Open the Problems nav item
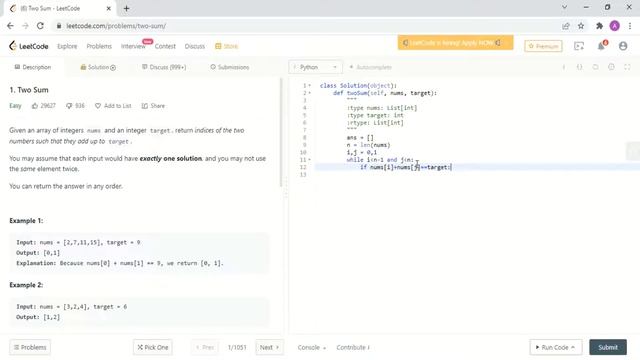The width and height of the screenshot is (640, 360). point(99,46)
